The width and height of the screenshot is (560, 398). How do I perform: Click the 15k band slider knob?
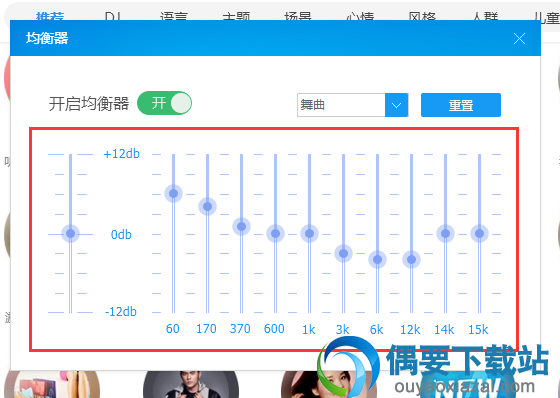(x=479, y=233)
